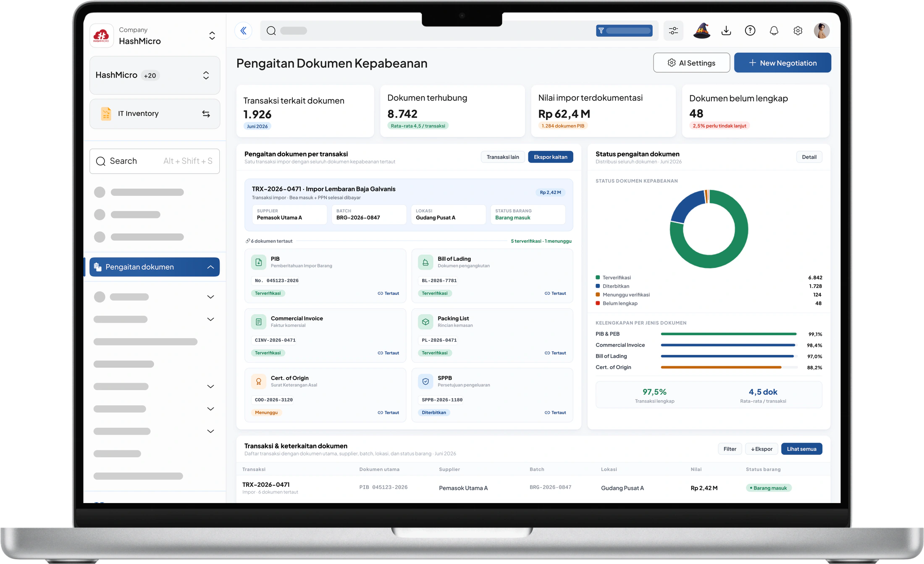Click Tertaut link on the PIB card
Viewport: 924px width, 564px height.
tap(388, 294)
